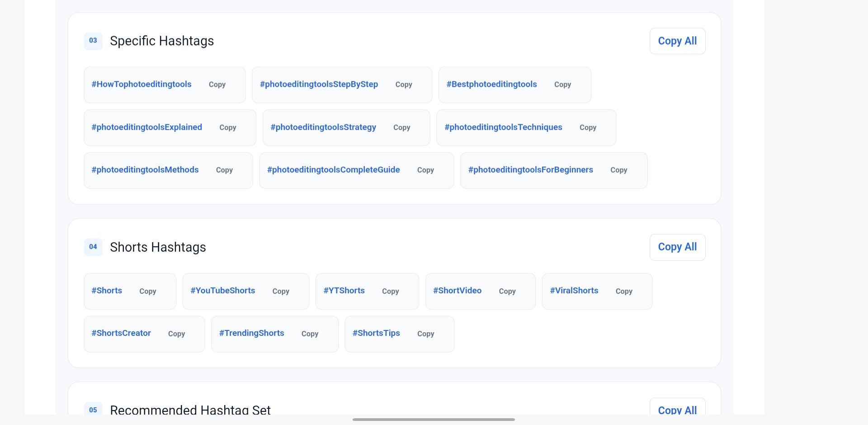Viewport: 868px width, 425px height.
Task: Copy the #ShortVideo hashtag
Action: click(x=507, y=291)
